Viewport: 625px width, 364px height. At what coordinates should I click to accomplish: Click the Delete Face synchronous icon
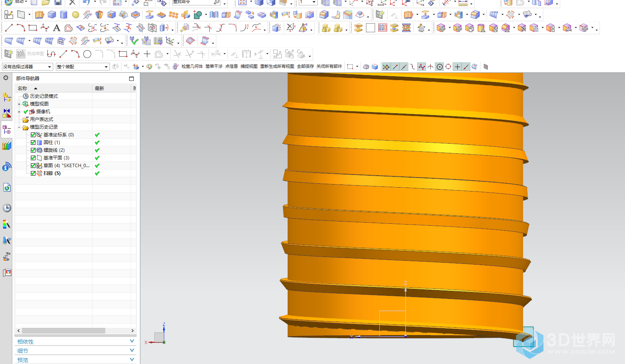[522, 28]
